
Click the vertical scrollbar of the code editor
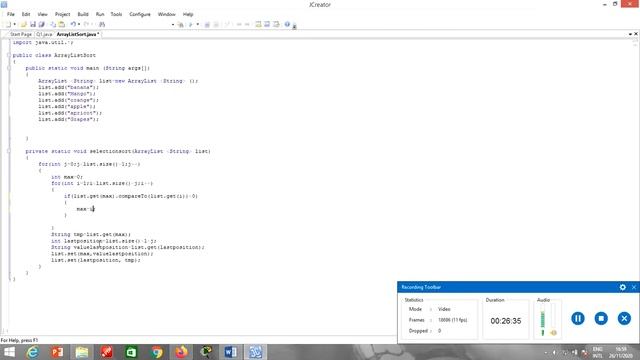tap(636, 186)
